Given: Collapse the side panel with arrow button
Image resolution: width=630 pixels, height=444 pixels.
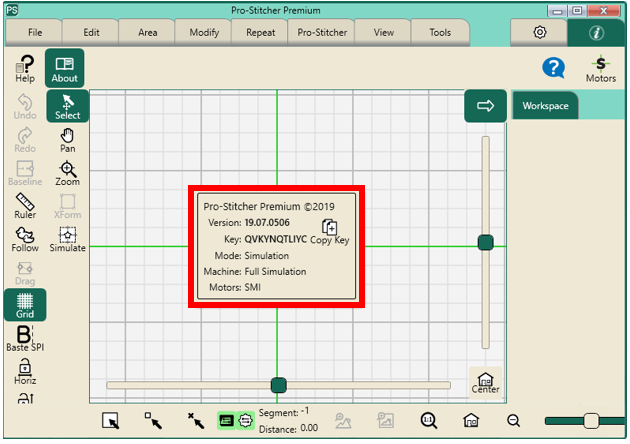Looking at the screenshot, I should [485, 106].
